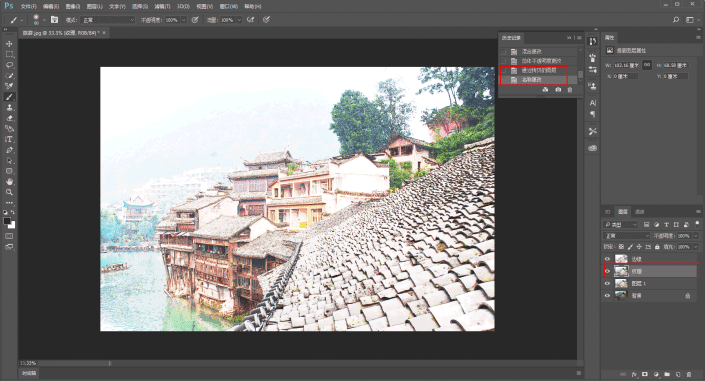Image resolution: width=705 pixels, height=381 pixels.
Task: Delete layer using the trash icon
Action: pyautogui.click(x=689, y=374)
